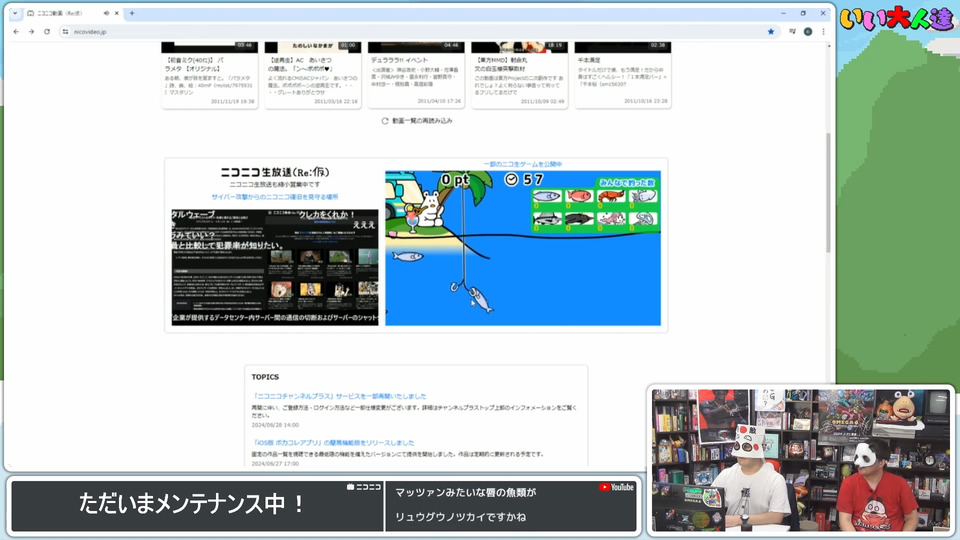Viewport: 960px width, 540px height.
Task: Open the 東方MMD 射命丸 video card
Action: (520, 75)
